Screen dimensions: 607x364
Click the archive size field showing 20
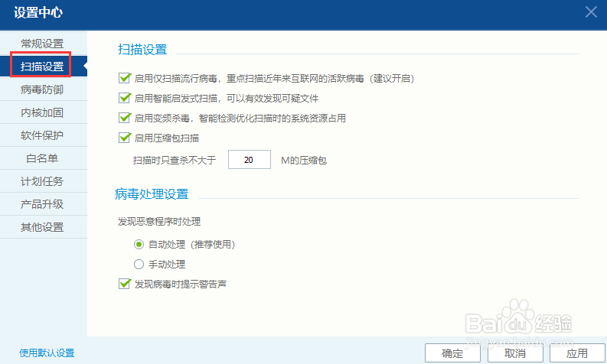pos(250,160)
